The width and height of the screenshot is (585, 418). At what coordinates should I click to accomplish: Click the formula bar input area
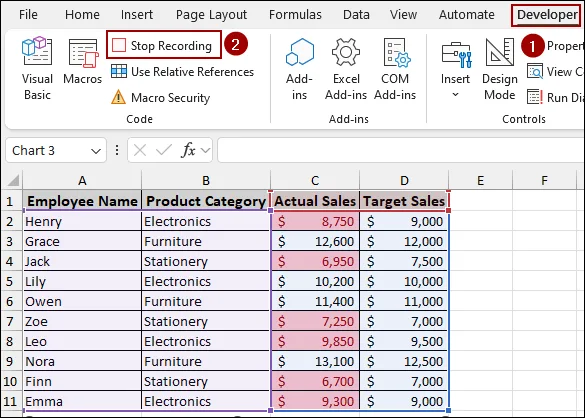coord(401,150)
